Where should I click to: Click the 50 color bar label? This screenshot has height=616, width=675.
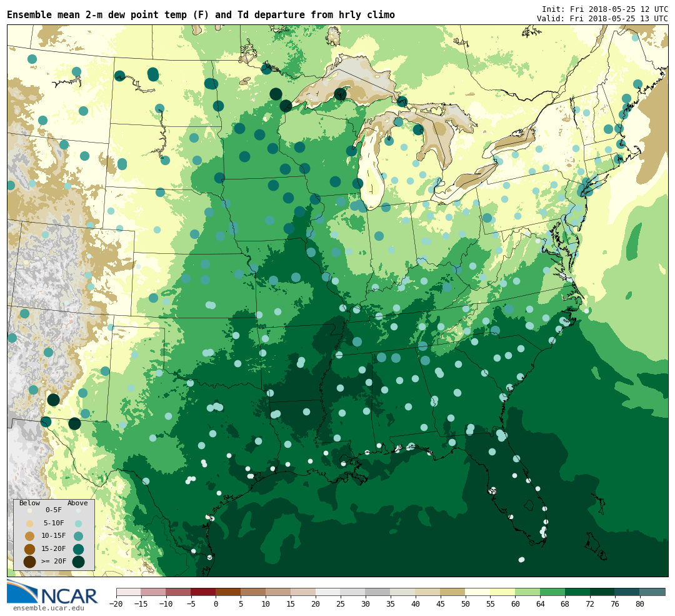(466, 604)
